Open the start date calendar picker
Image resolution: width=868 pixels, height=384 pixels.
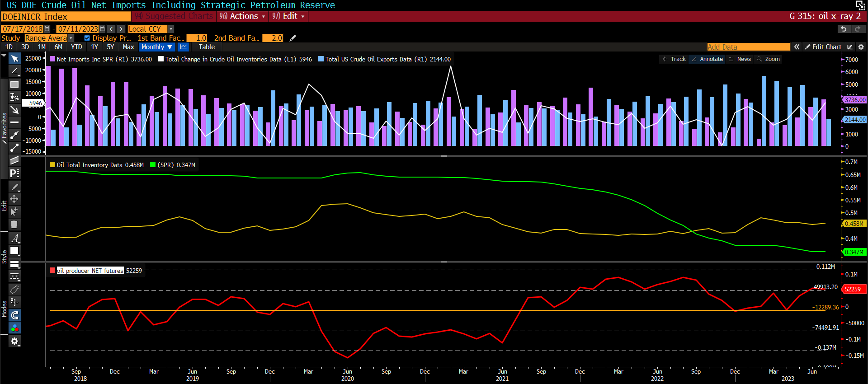tap(47, 29)
